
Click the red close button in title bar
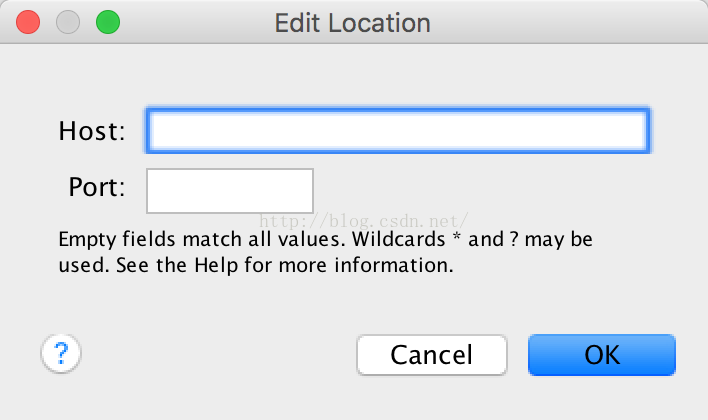(x=29, y=22)
